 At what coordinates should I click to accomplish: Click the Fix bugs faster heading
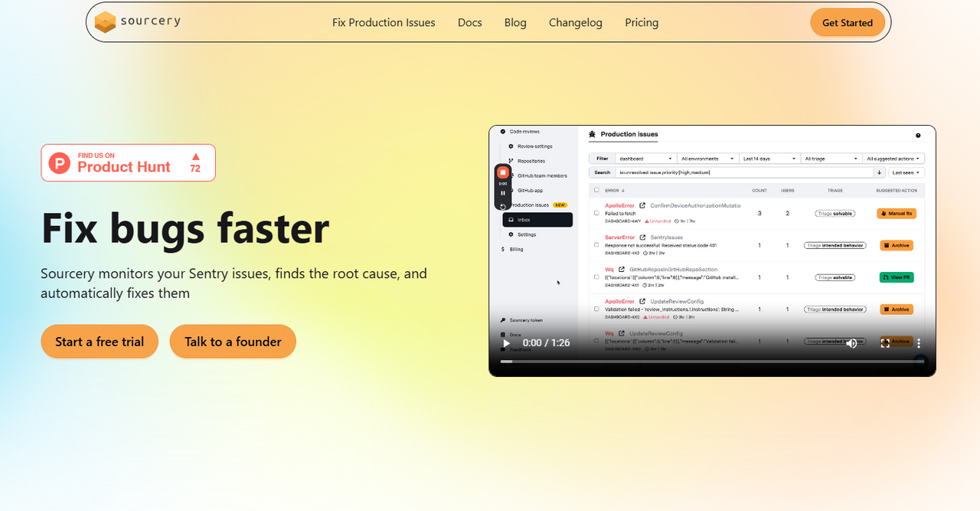point(185,228)
